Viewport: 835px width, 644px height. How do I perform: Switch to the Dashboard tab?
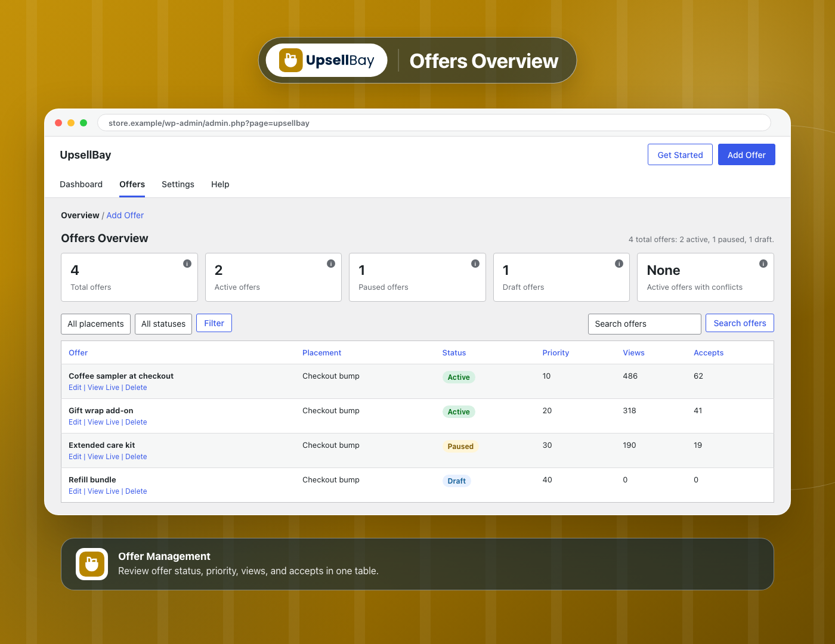tap(81, 184)
